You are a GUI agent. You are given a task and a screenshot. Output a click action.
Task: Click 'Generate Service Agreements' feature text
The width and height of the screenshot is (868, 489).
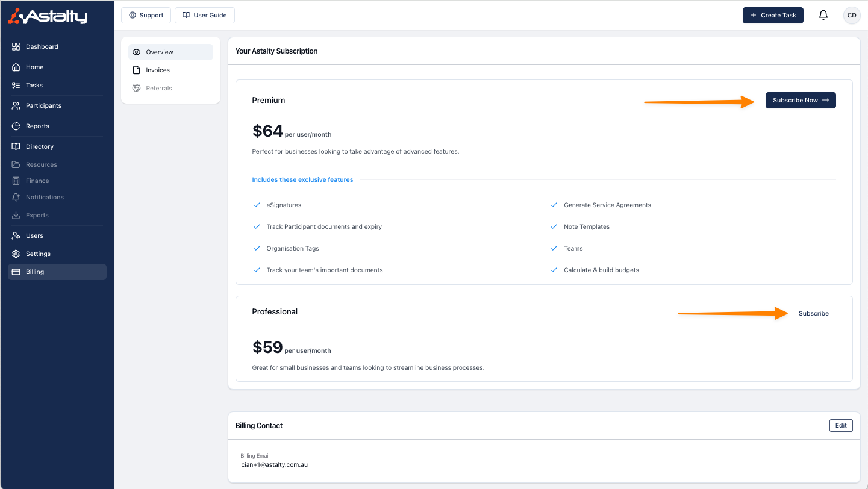pos(607,205)
